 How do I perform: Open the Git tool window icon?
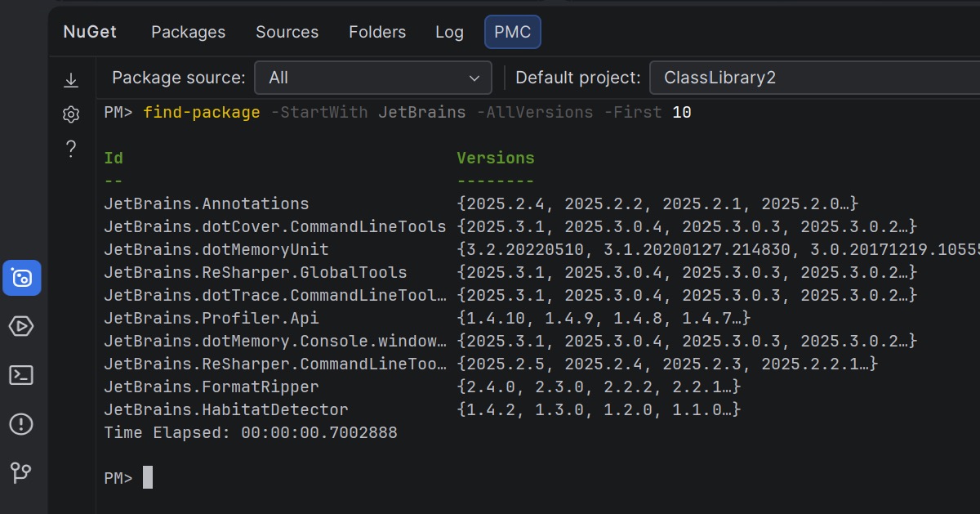click(x=21, y=472)
